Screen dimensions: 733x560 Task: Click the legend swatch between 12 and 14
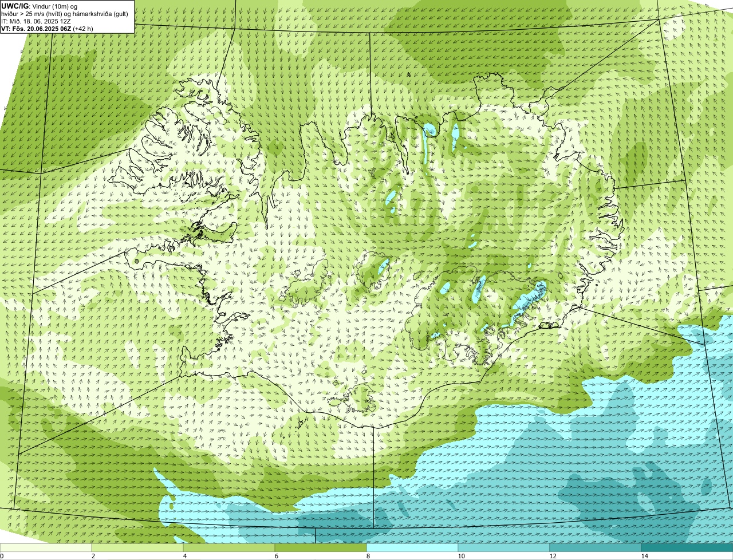click(x=596, y=548)
